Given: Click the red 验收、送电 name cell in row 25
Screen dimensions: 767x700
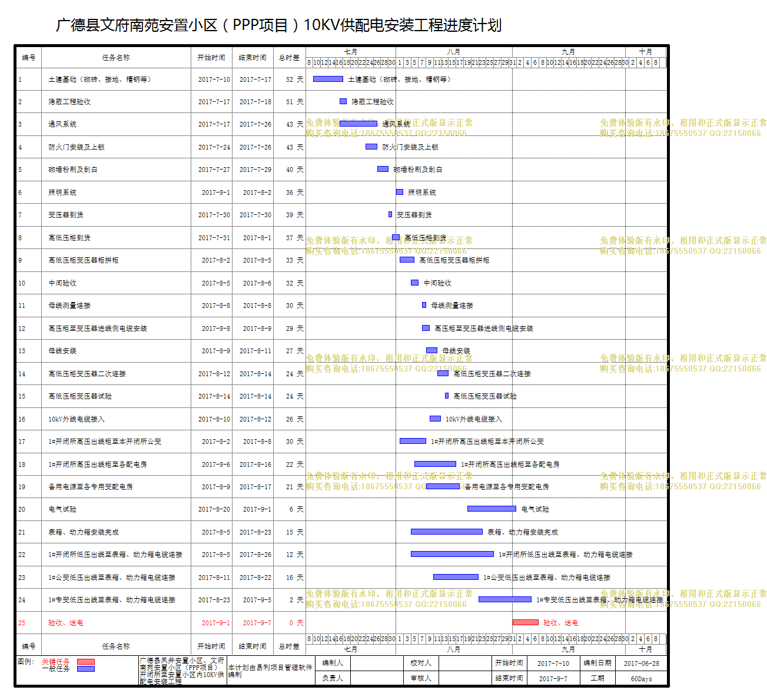Looking at the screenshot, I should (x=66, y=623).
